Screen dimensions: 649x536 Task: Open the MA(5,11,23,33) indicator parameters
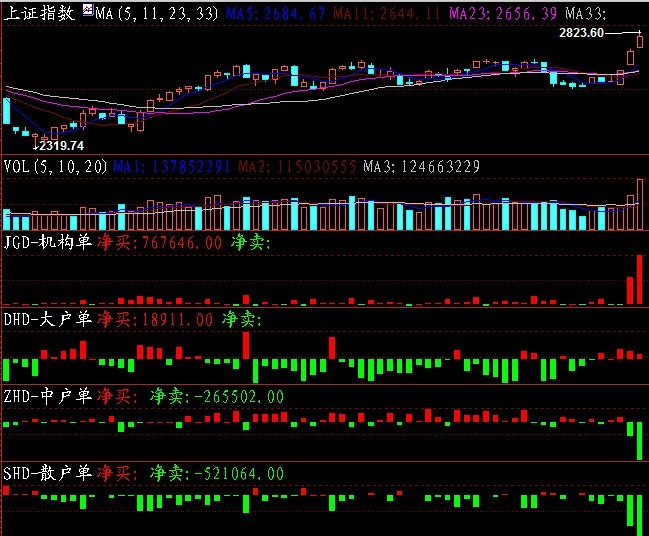point(143,14)
